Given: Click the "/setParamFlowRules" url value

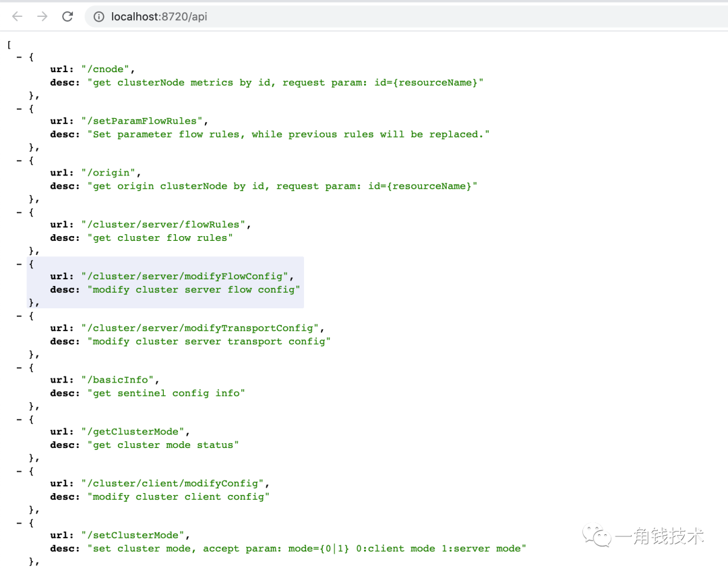Looking at the screenshot, I should pyautogui.click(x=142, y=121).
